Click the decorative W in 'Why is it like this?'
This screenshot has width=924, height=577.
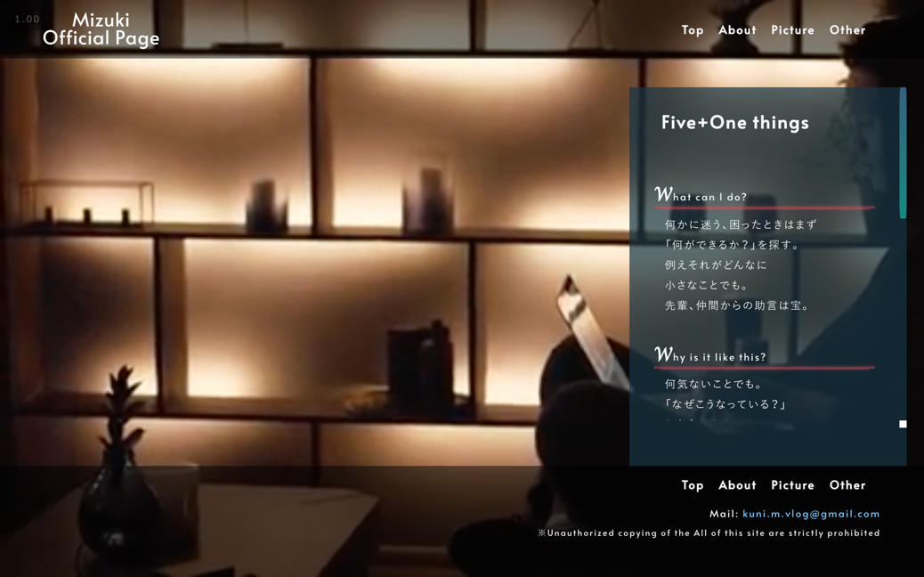click(663, 354)
